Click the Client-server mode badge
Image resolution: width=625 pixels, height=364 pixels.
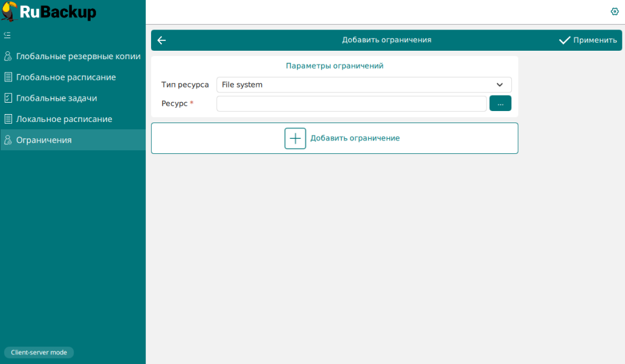pyautogui.click(x=39, y=353)
